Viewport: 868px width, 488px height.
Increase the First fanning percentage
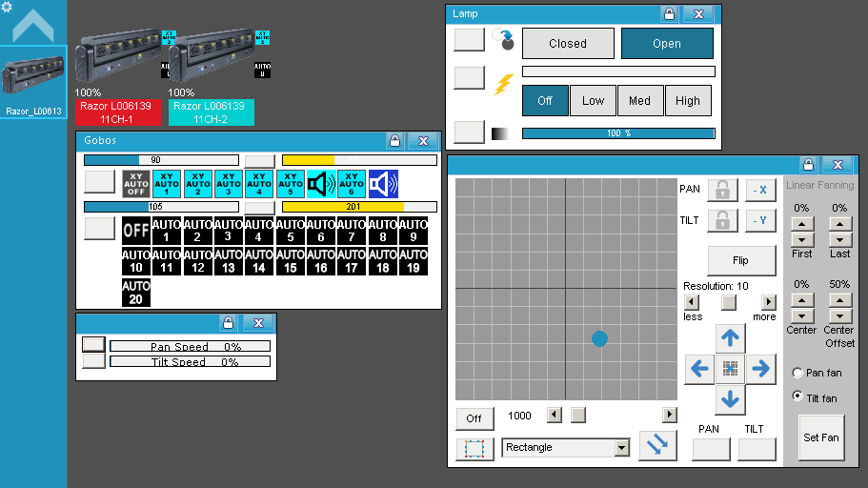pyautogui.click(x=802, y=224)
